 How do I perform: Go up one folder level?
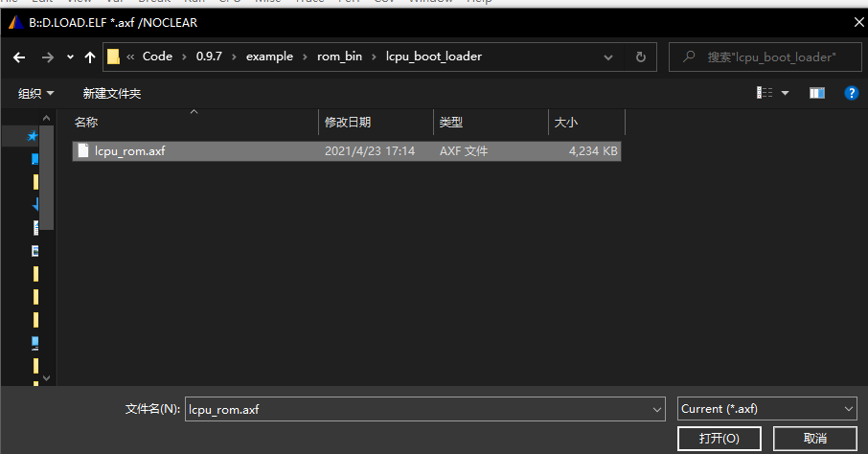90,57
